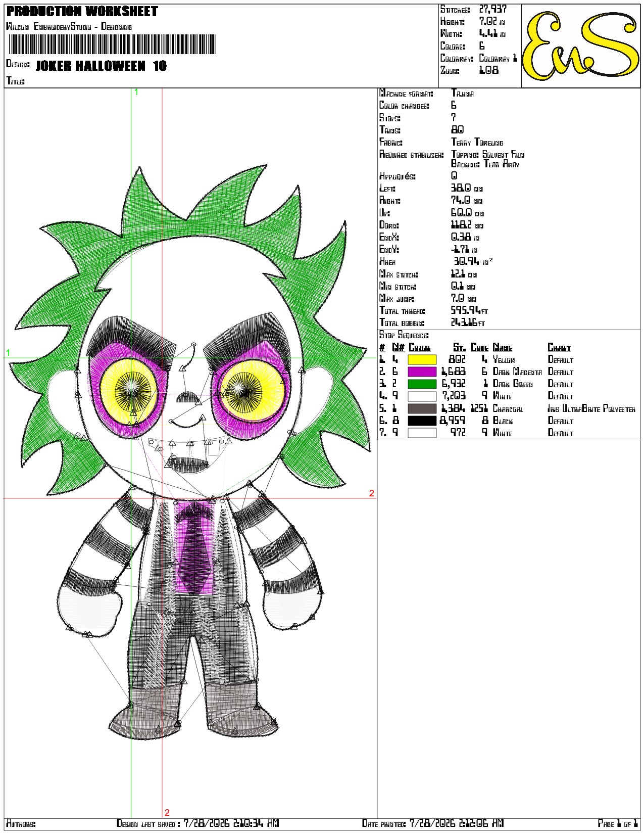
Task: Click the stitch count 8,959
Action: coord(453,421)
